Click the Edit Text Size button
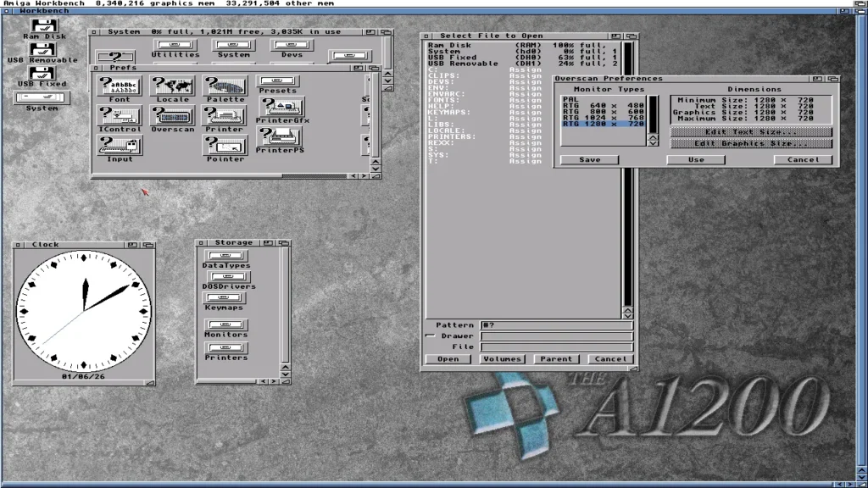The image size is (868, 488). [x=751, y=131]
